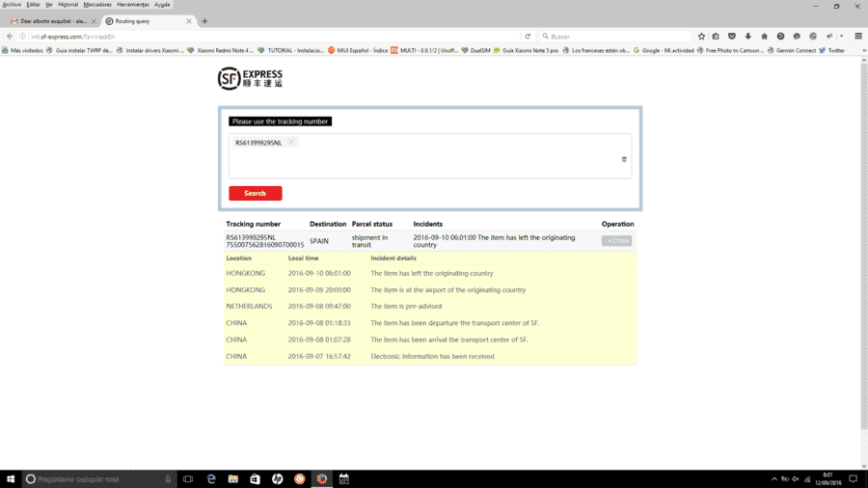Open the Editar menu

[x=33, y=5]
